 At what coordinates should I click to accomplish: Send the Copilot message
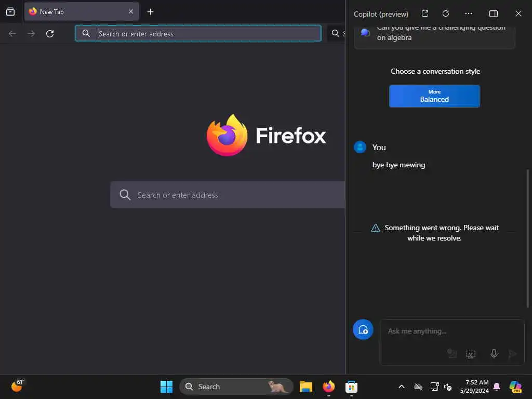coord(512,354)
